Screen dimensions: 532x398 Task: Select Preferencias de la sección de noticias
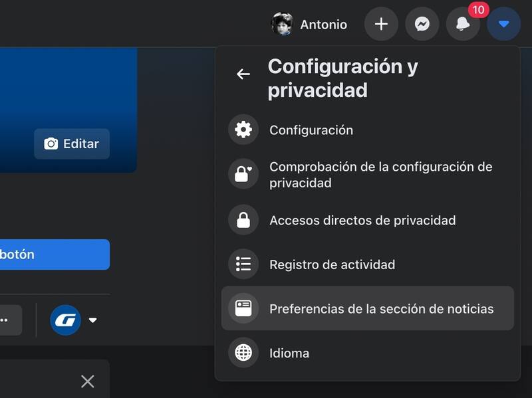point(381,308)
